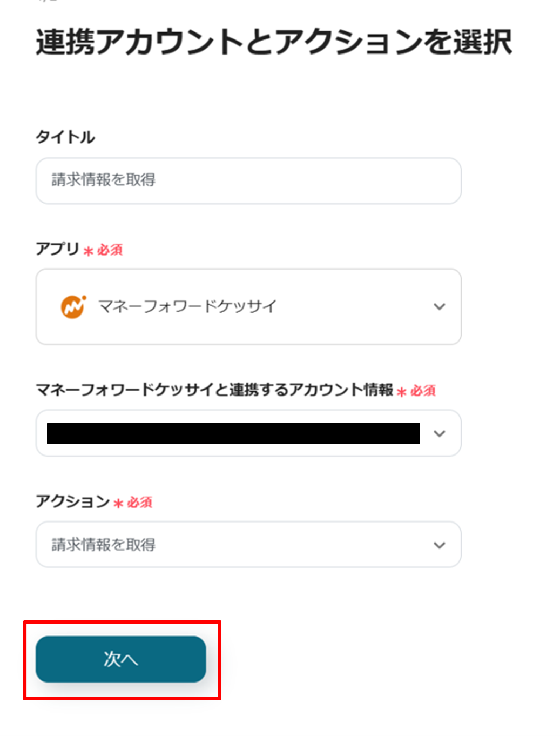Click the red asterisk after アカウント情報
The image size is (560, 736).
pos(401,392)
